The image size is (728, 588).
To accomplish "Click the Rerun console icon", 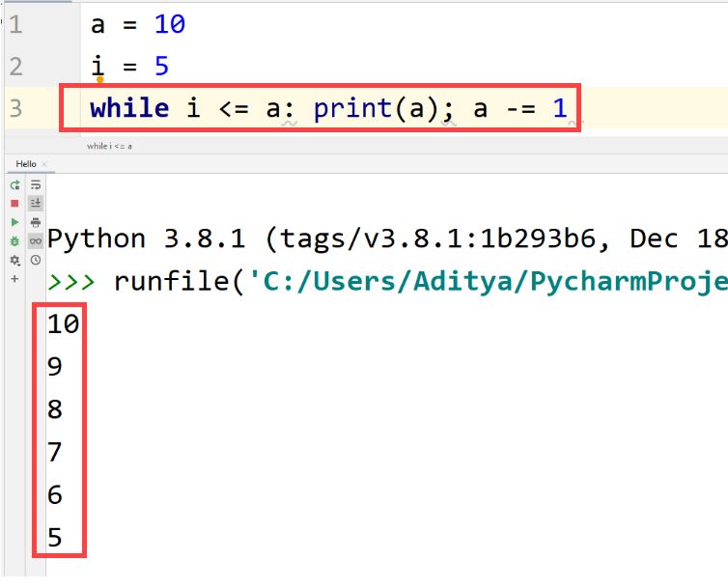I will pyautogui.click(x=14, y=184).
